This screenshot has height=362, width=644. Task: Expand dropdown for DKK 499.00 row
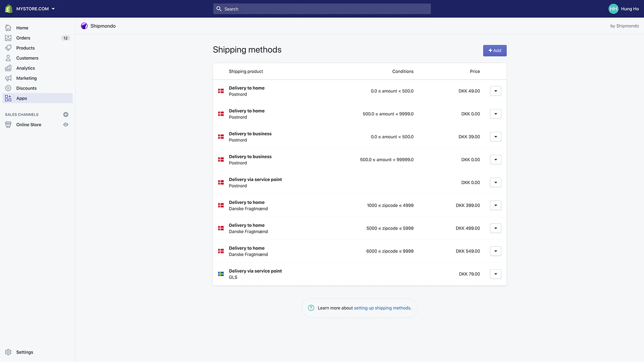pos(495,228)
